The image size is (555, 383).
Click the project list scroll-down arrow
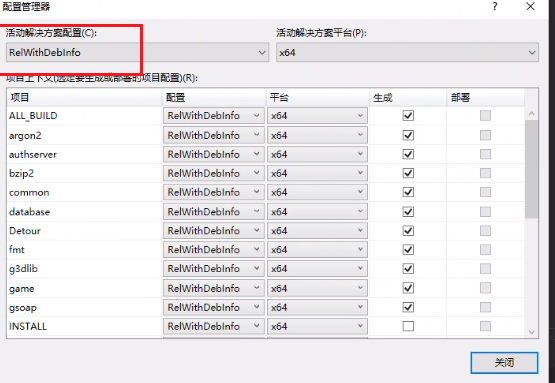pyautogui.click(x=531, y=332)
